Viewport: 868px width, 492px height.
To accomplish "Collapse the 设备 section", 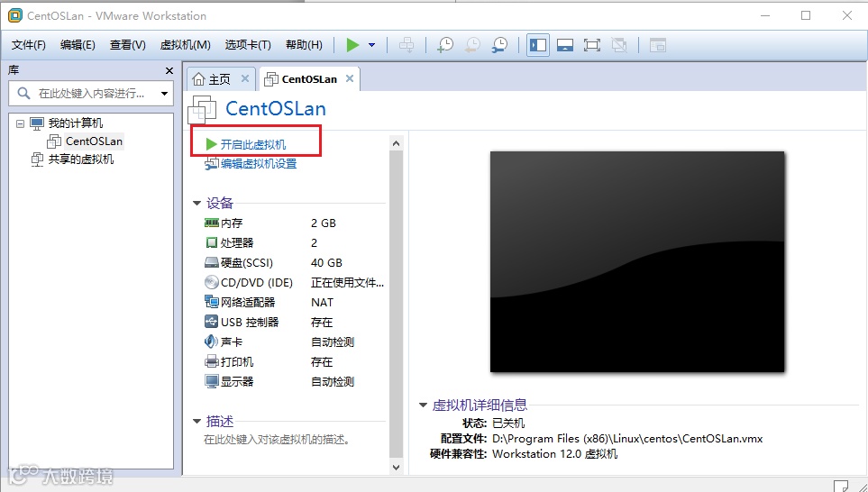I will coord(196,204).
